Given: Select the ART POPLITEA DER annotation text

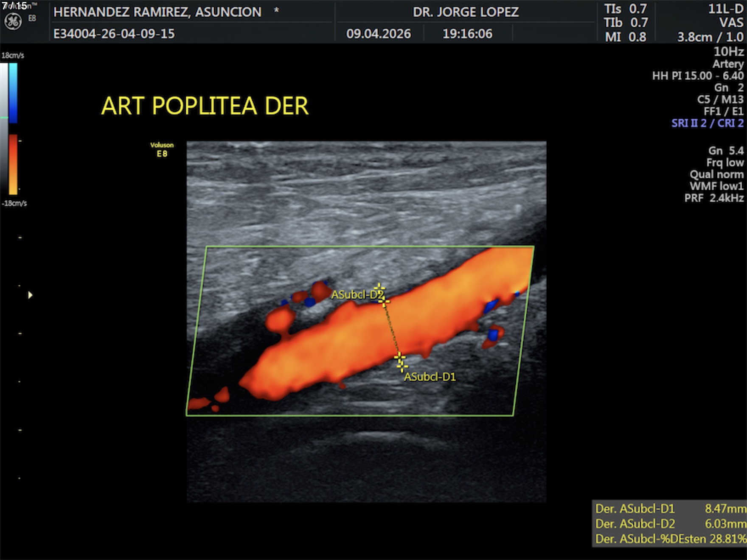Looking at the screenshot, I should (205, 106).
